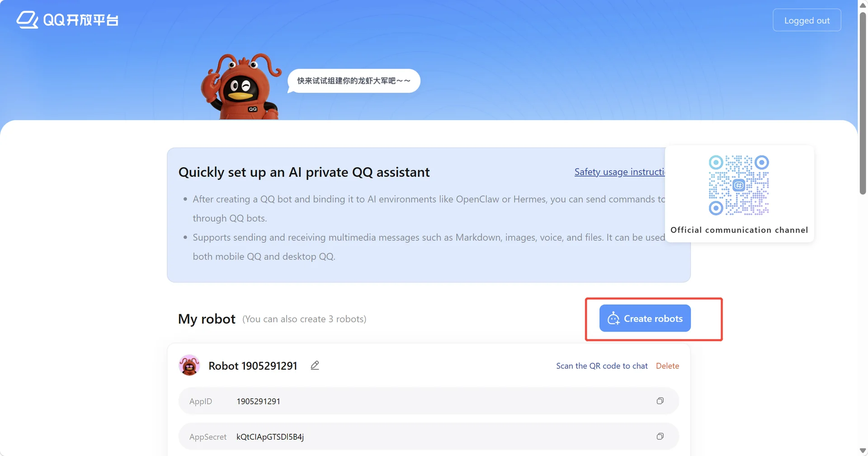Copy the AppID value
Image resolution: width=868 pixels, height=456 pixels.
(660, 401)
